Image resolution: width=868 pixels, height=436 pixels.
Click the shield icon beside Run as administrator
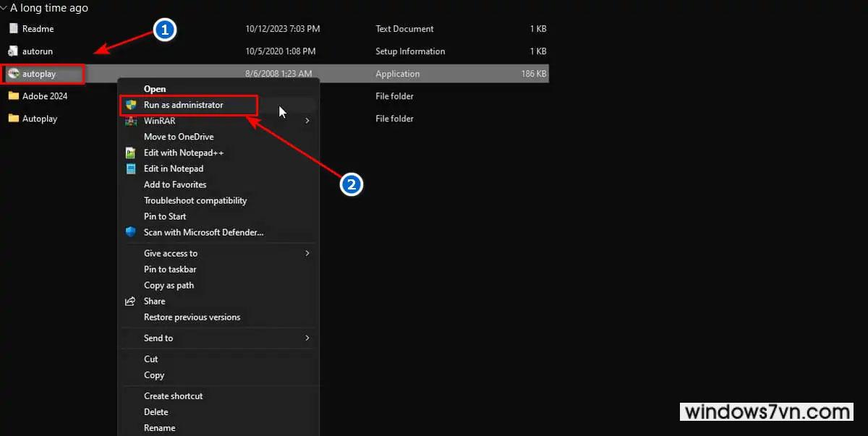131,105
